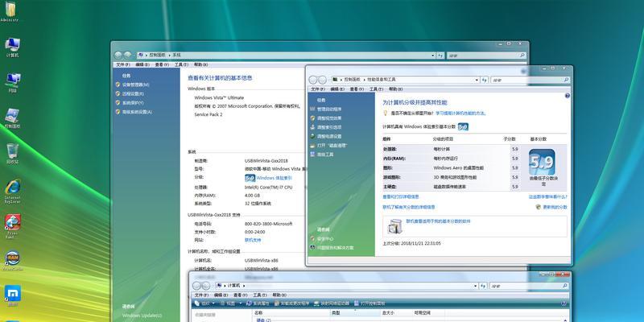This screenshot has height=322, width=644.
Task: Click 系统属性 in the Computer window toolbar
Action: pos(258,303)
